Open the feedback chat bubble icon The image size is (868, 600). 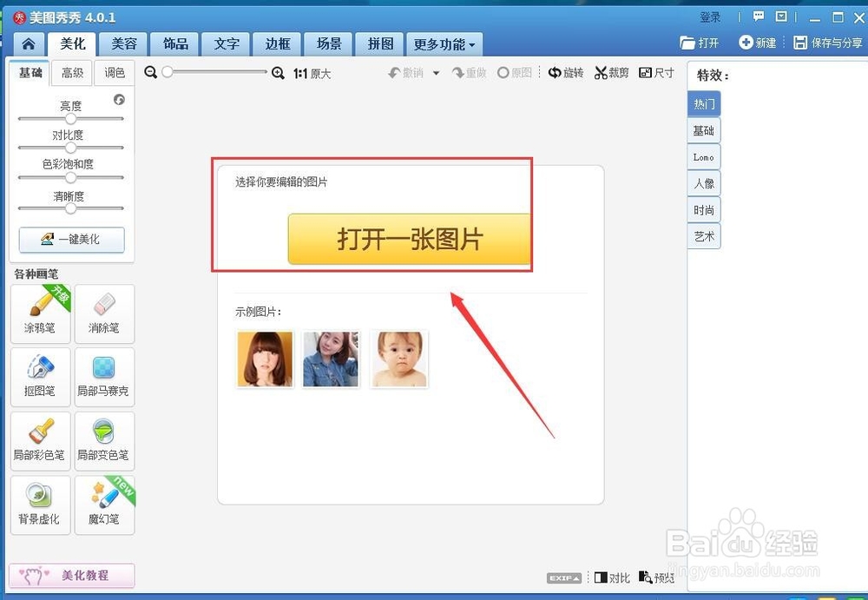pyautogui.click(x=759, y=16)
